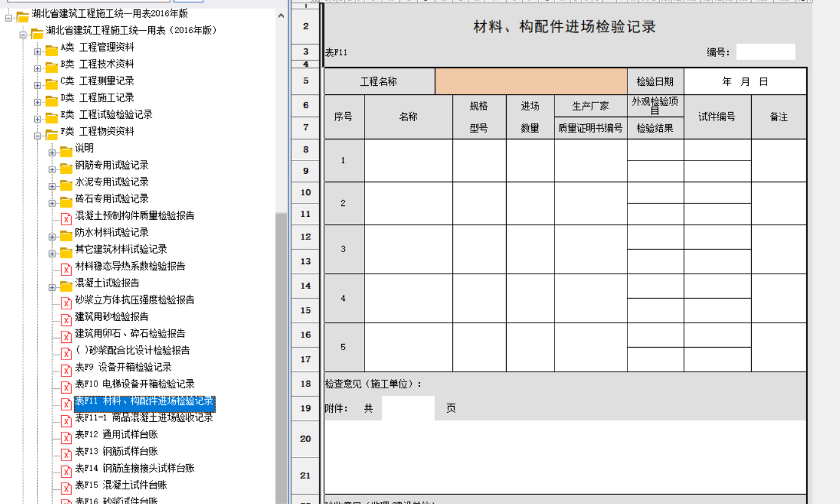Click the C类 工程测量记录 folder icon
840x504 pixels.
pyautogui.click(x=51, y=84)
